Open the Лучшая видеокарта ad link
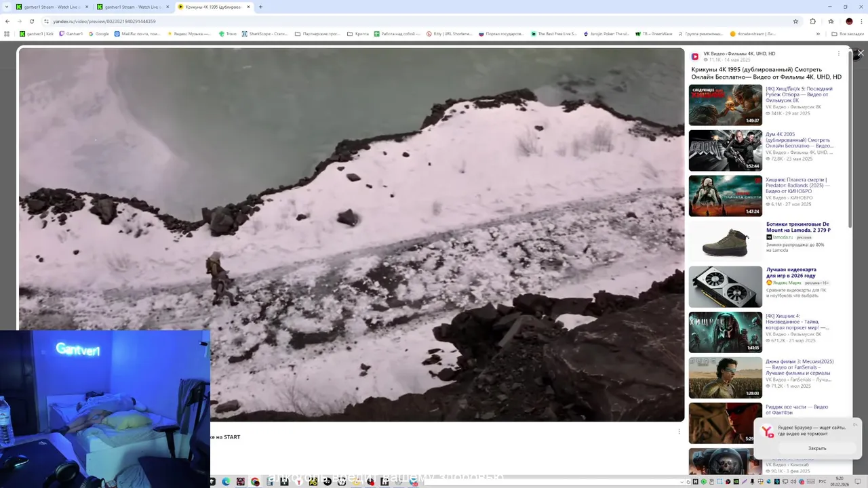This screenshot has width=868, height=488. point(791,272)
